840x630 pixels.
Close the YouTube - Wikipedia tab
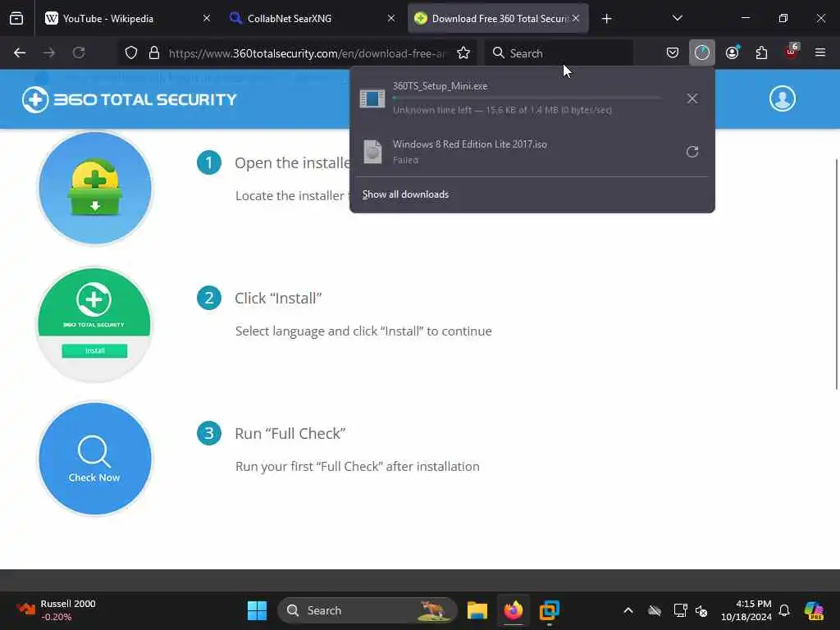[x=206, y=18]
